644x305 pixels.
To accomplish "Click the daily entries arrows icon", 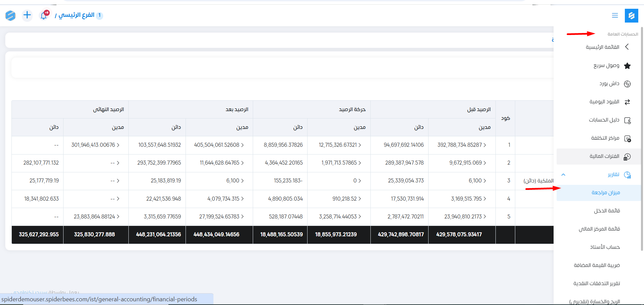I will tap(627, 102).
